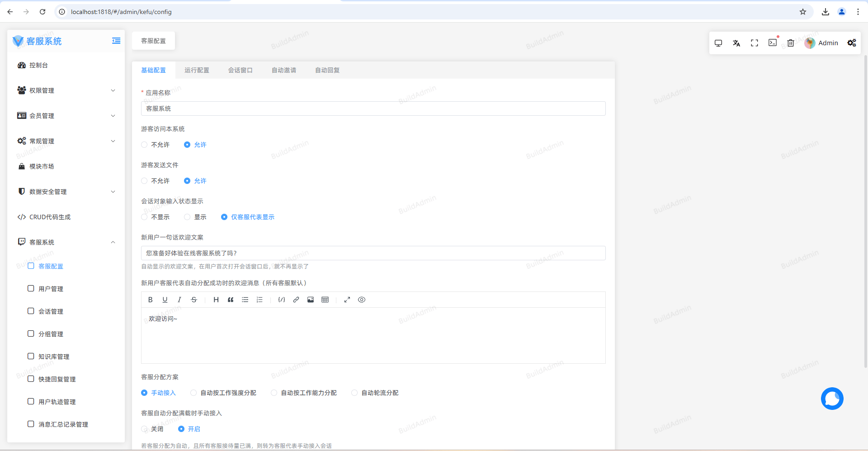This screenshot has height=451, width=868.
Task: Open the browser downloads icon
Action: pyautogui.click(x=826, y=12)
